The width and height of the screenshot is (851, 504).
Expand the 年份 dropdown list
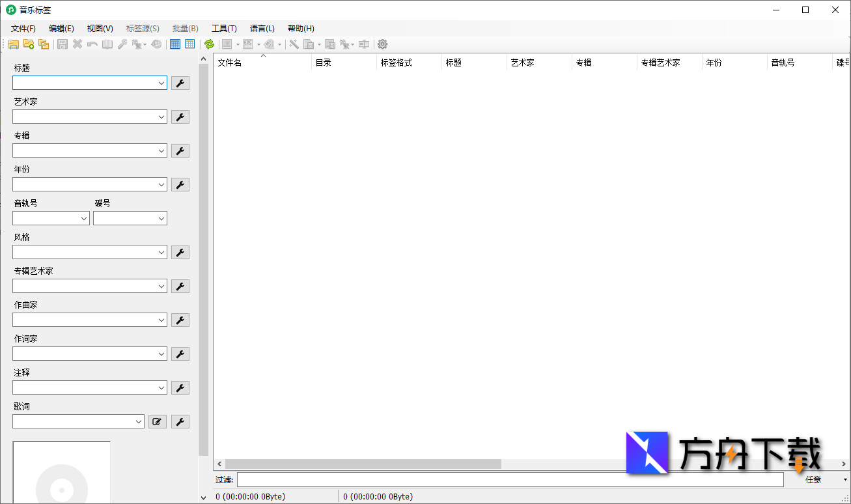point(161,185)
